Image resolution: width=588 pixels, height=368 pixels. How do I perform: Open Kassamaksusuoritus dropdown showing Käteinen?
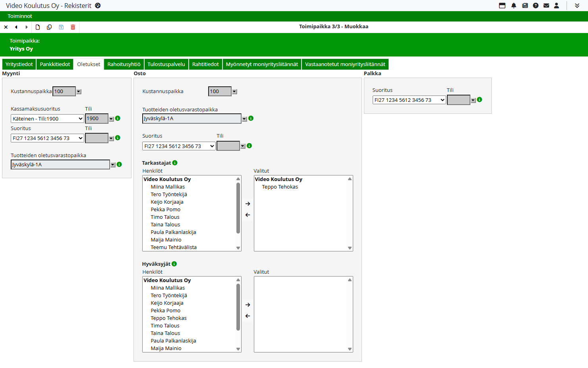tap(47, 119)
